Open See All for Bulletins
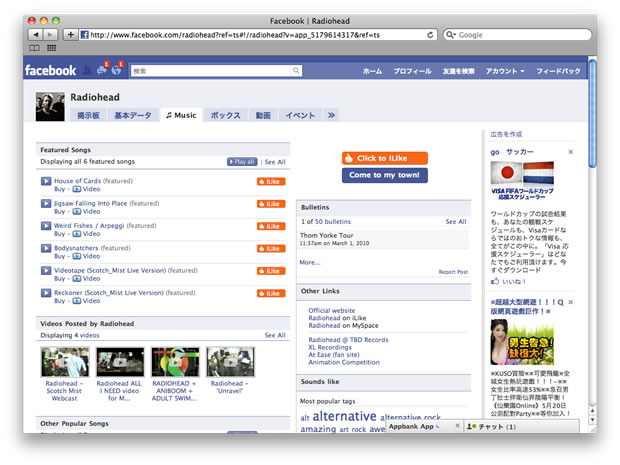Image resolution: width=620 pixels, height=465 pixels. point(456,221)
